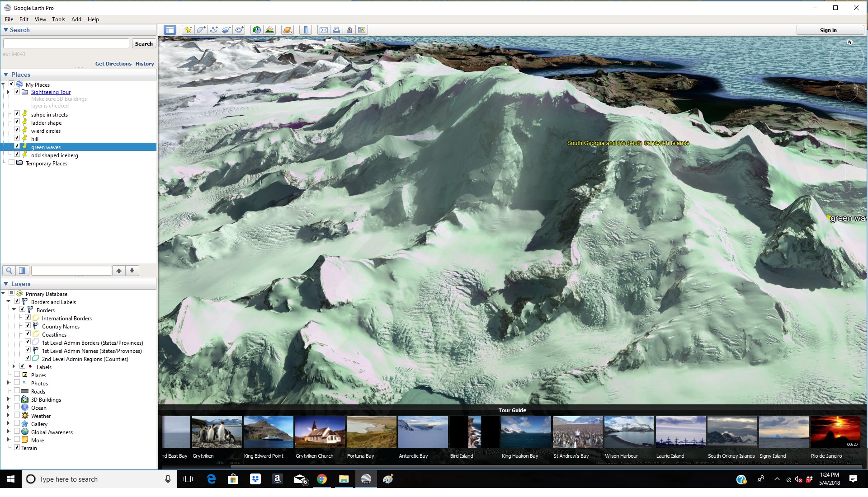Open the Grytviken Church tour thumbnail

(320, 432)
